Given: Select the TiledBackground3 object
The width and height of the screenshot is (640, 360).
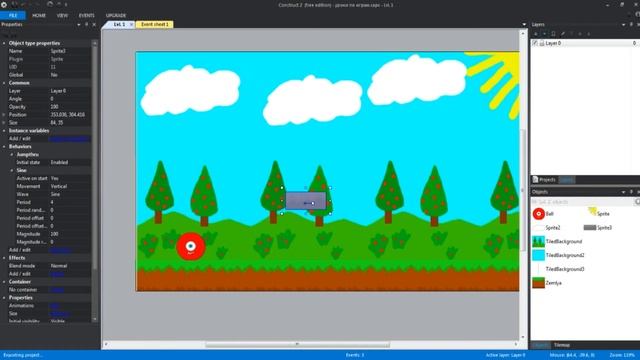Looking at the screenshot, I should (x=558, y=269).
